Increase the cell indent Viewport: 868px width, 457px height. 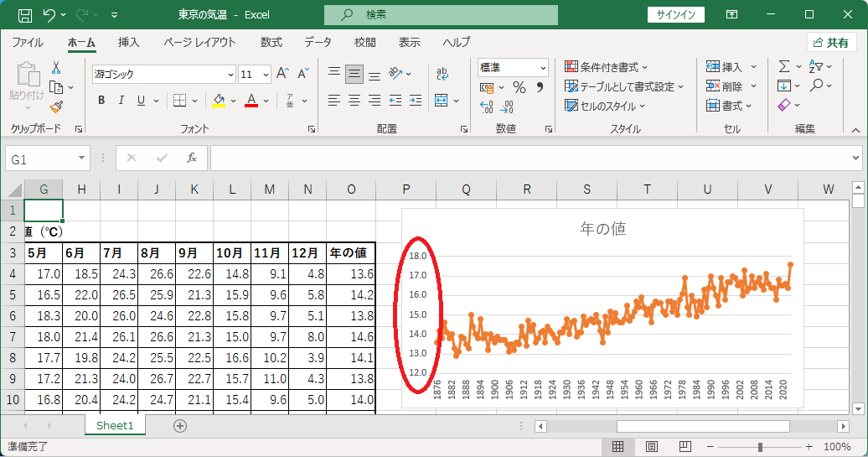point(416,101)
